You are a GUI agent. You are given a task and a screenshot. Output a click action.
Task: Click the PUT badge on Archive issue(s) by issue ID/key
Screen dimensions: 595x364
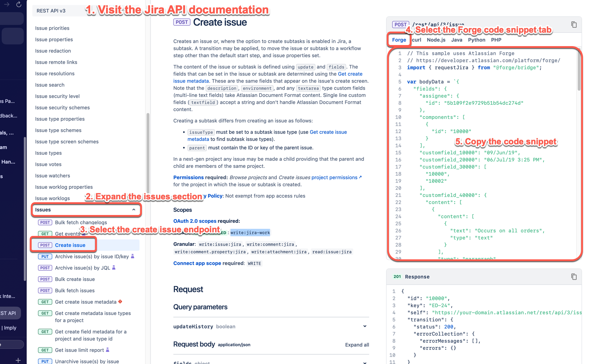click(45, 256)
